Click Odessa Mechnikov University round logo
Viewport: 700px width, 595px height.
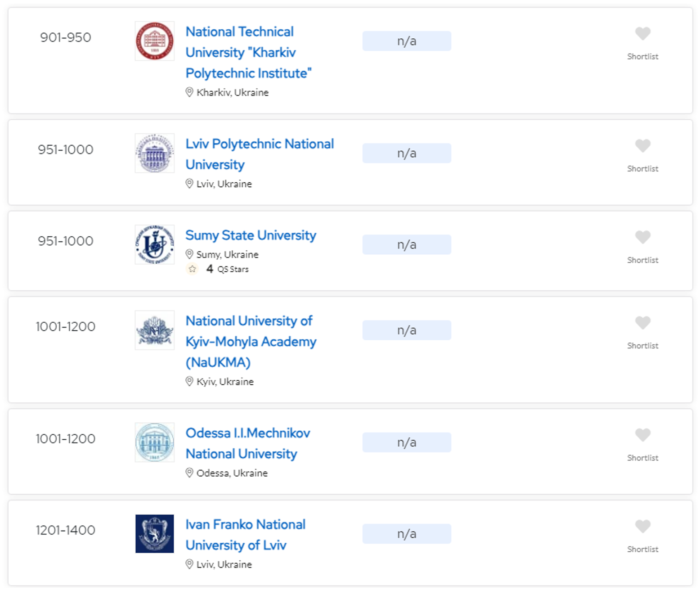click(154, 442)
